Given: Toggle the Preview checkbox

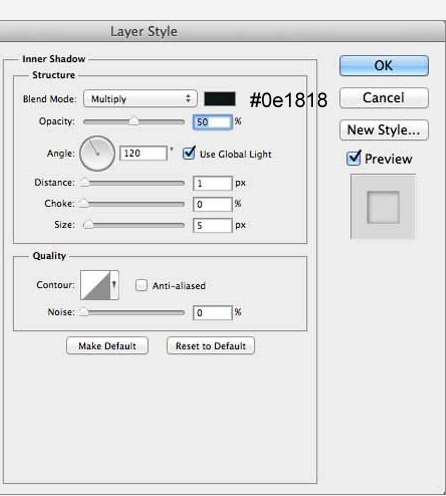Looking at the screenshot, I should tap(354, 158).
